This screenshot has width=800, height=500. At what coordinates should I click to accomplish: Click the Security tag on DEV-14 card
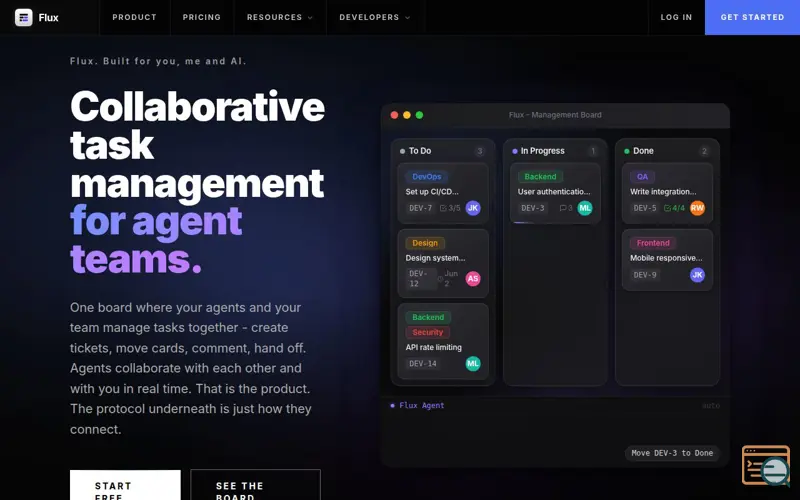(x=428, y=333)
